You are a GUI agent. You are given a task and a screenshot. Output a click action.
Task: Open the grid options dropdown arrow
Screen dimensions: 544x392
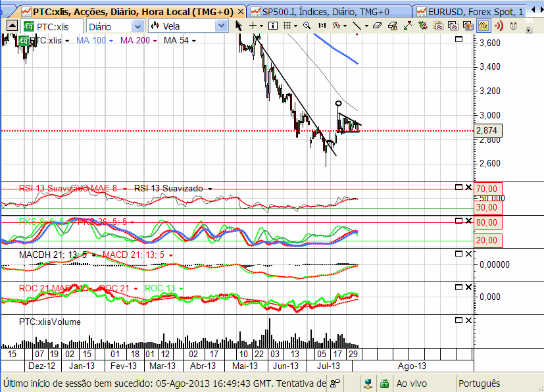(x=295, y=26)
